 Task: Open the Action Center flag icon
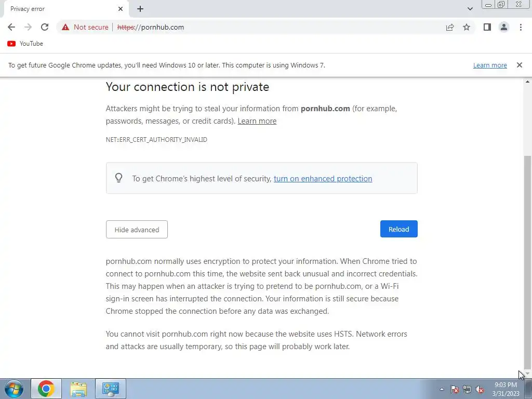tap(455, 389)
